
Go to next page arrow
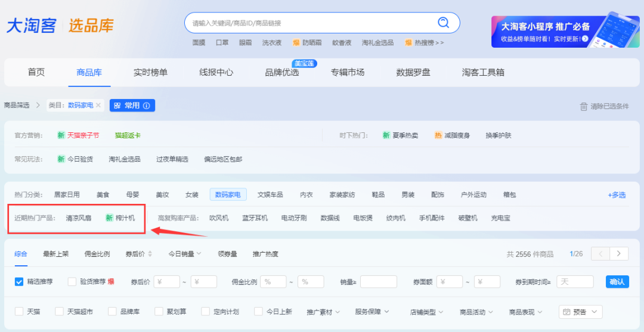tap(619, 253)
